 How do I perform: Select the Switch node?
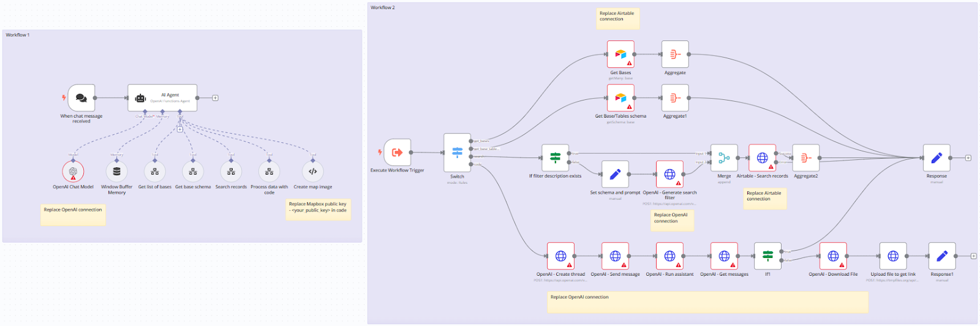click(457, 153)
